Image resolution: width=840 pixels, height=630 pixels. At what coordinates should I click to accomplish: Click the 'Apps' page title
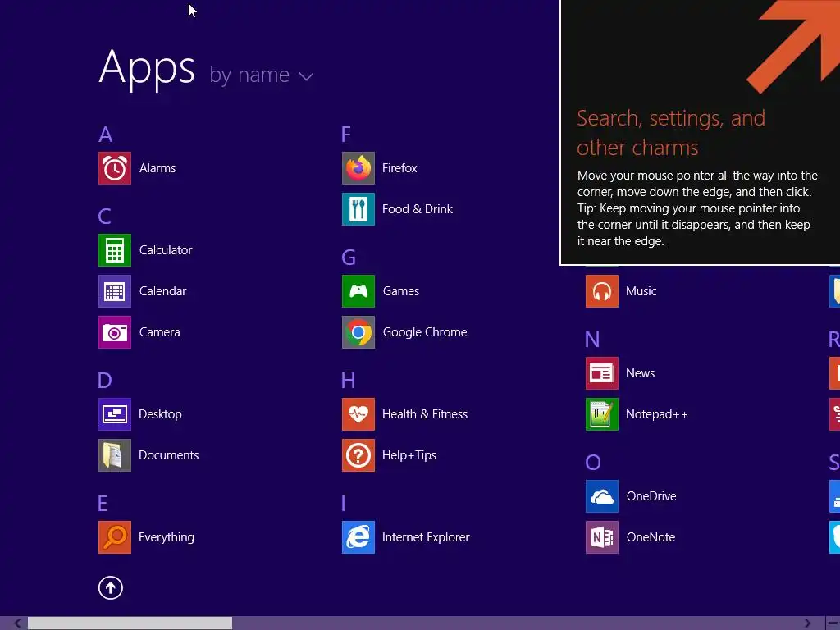tap(147, 69)
